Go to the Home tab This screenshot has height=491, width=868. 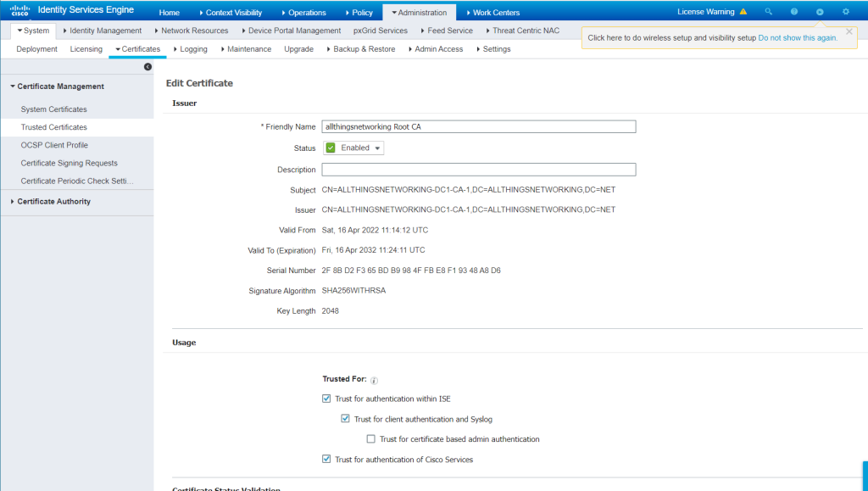[x=169, y=12]
